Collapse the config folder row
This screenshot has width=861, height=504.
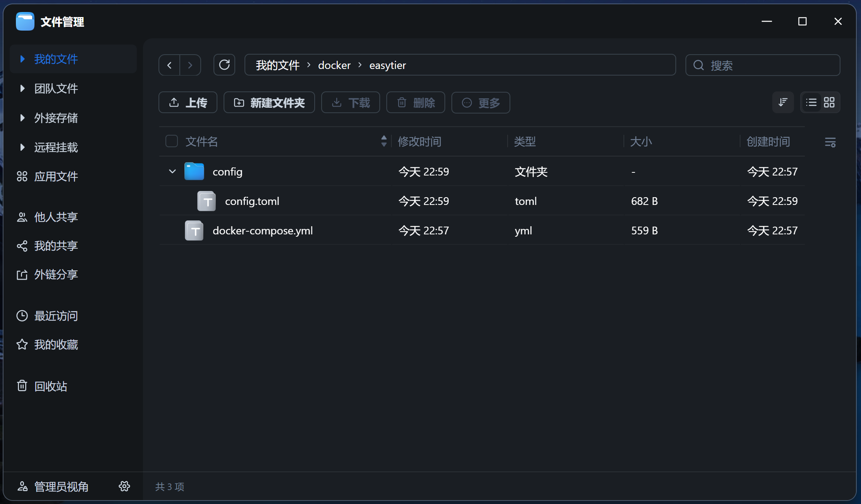click(172, 171)
